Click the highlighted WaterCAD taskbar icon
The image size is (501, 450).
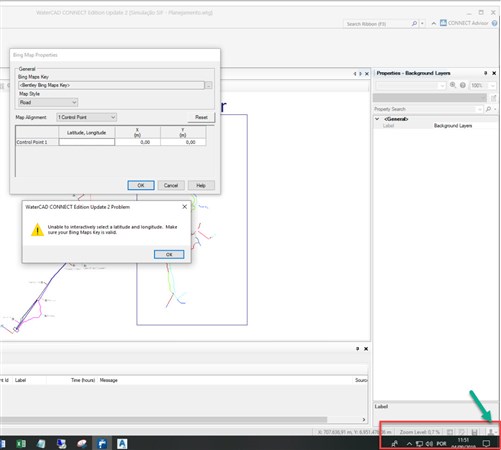click(102, 443)
